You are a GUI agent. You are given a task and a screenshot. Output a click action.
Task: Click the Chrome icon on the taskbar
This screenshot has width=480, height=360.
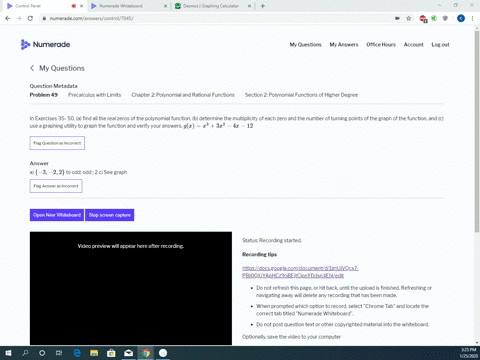(x=146, y=353)
